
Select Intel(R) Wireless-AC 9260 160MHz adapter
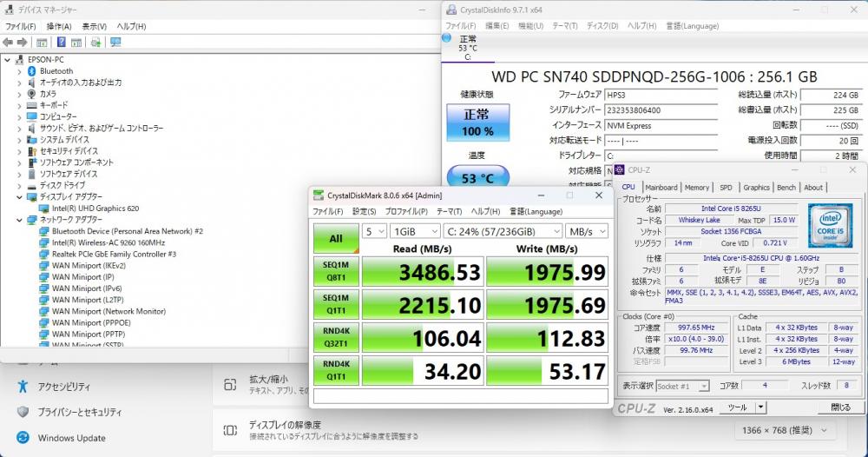(x=108, y=242)
